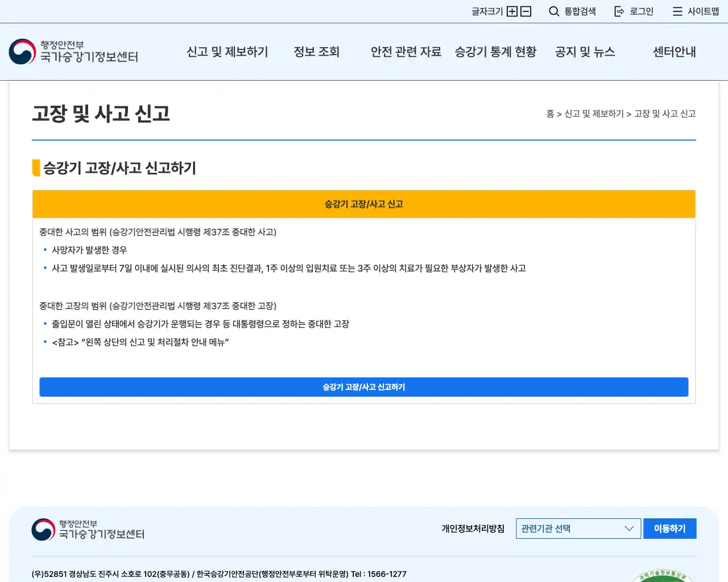This screenshot has width=728, height=582.
Task: Go to 홈 in the breadcrumb
Action: pos(550,114)
